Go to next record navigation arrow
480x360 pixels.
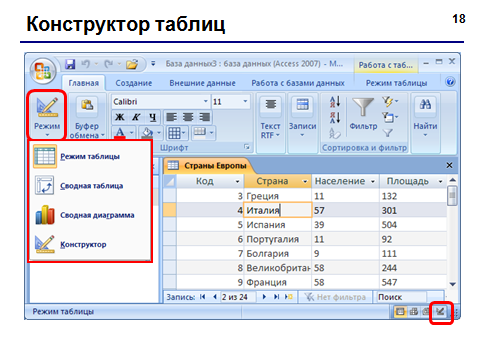[264, 297]
